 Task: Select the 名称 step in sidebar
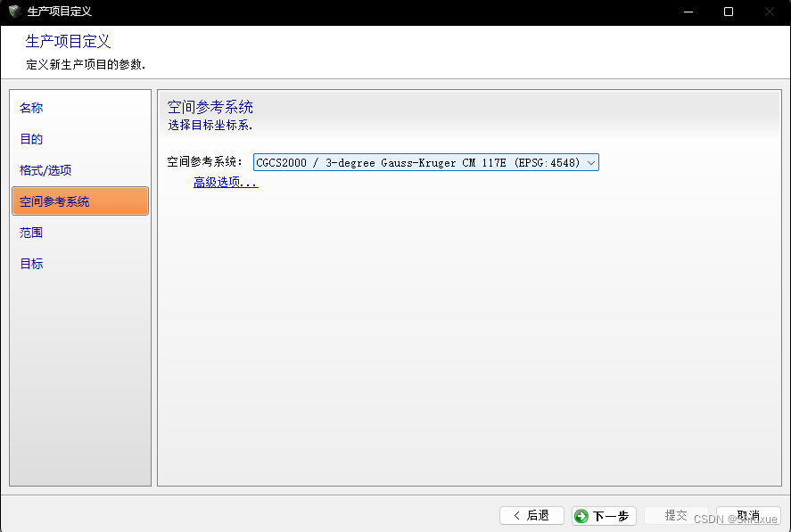click(x=30, y=107)
